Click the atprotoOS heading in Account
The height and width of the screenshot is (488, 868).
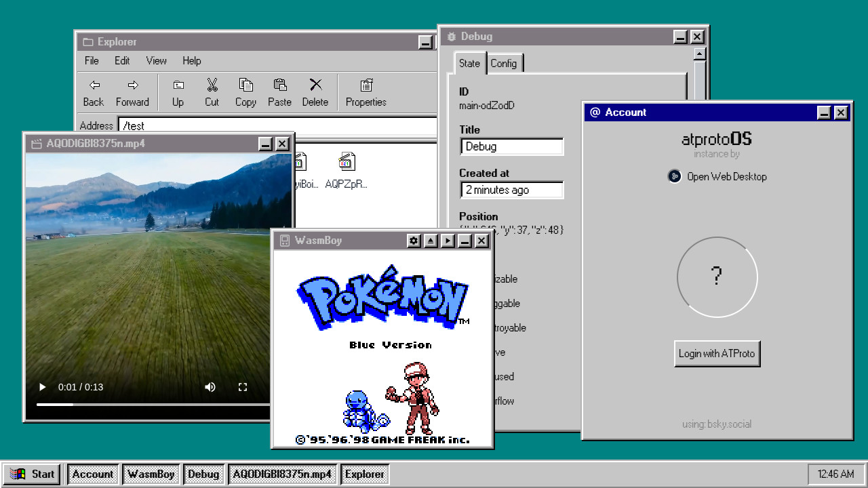(x=717, y=140)
